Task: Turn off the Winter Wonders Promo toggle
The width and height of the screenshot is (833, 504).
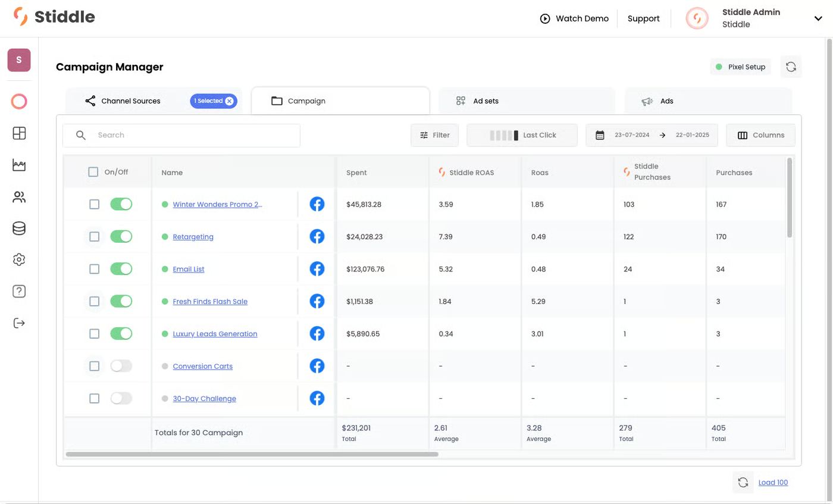Action: 121,204
